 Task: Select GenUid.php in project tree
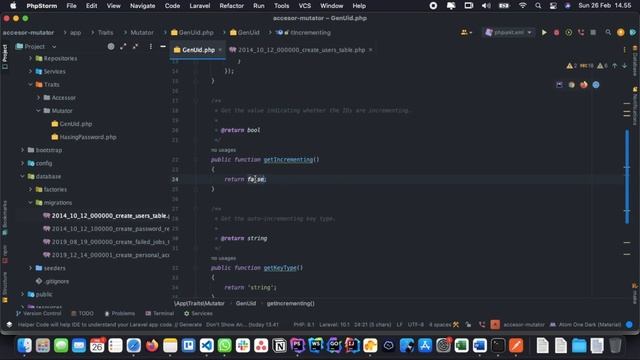pyautogui.click(x=76, y=124)
